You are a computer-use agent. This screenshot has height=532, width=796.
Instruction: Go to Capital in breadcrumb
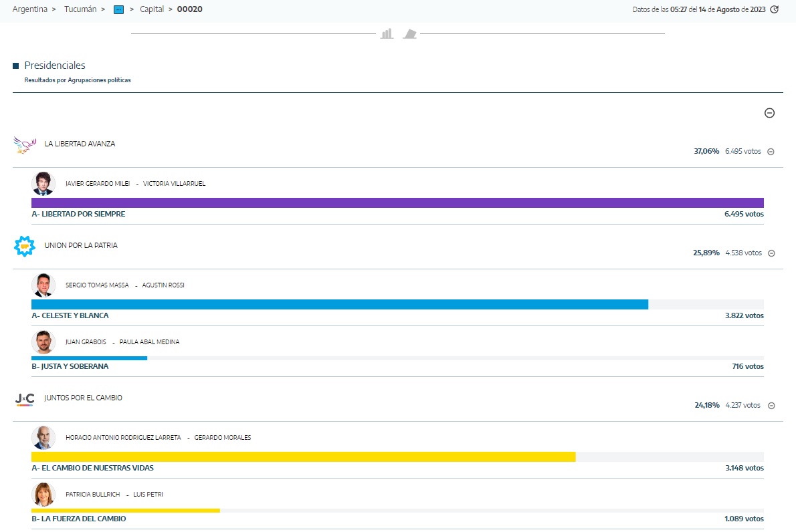click(x=152, y=9)
